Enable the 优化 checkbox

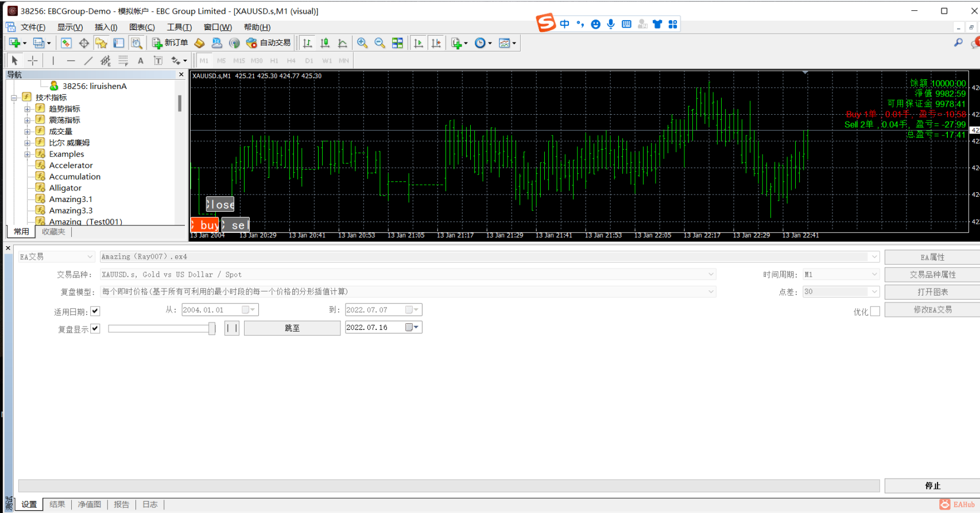tap(875, 311)
